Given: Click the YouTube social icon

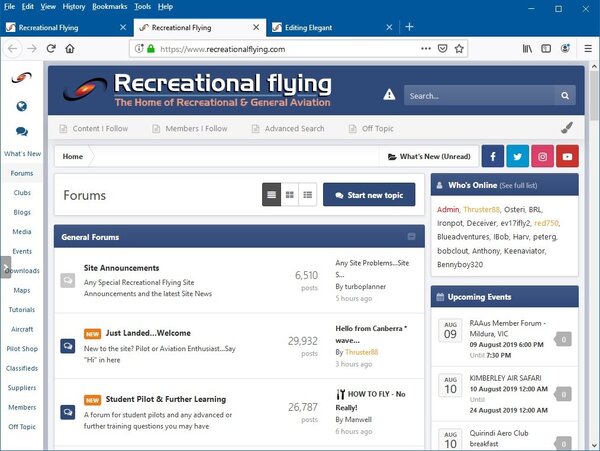Looking at the screenshot, I should click(568, 157).
